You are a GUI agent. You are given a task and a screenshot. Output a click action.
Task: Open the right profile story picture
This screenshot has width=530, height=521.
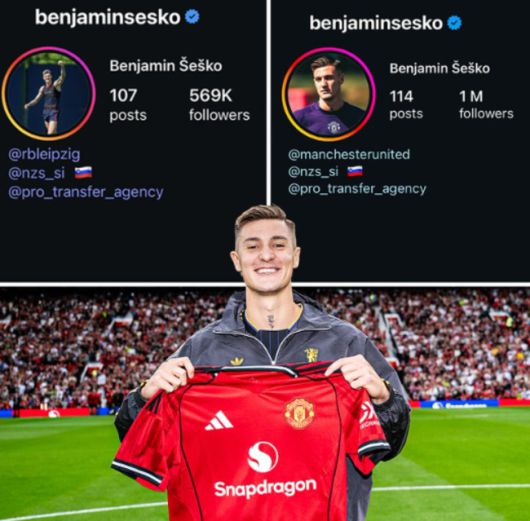[329, 94]
